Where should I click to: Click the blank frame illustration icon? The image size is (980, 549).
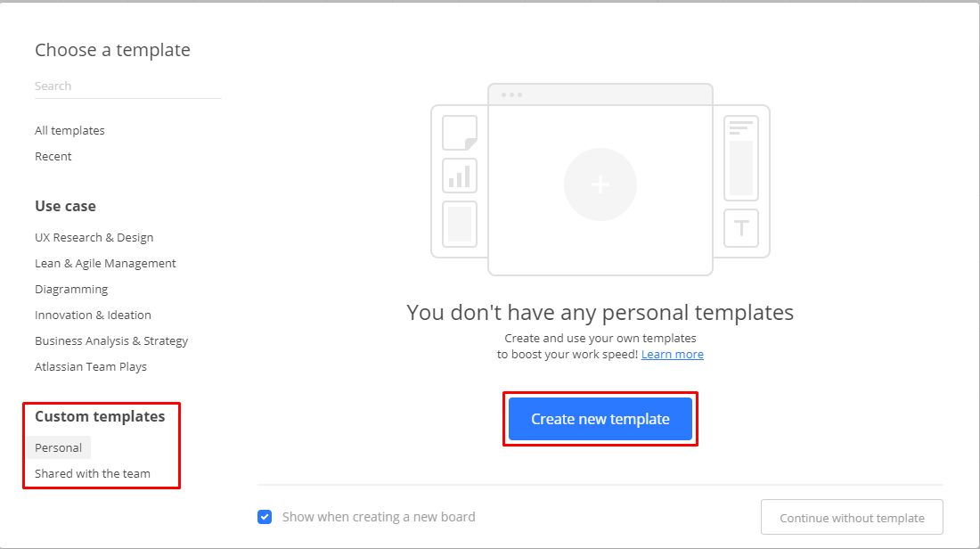(x=460, y=223)
